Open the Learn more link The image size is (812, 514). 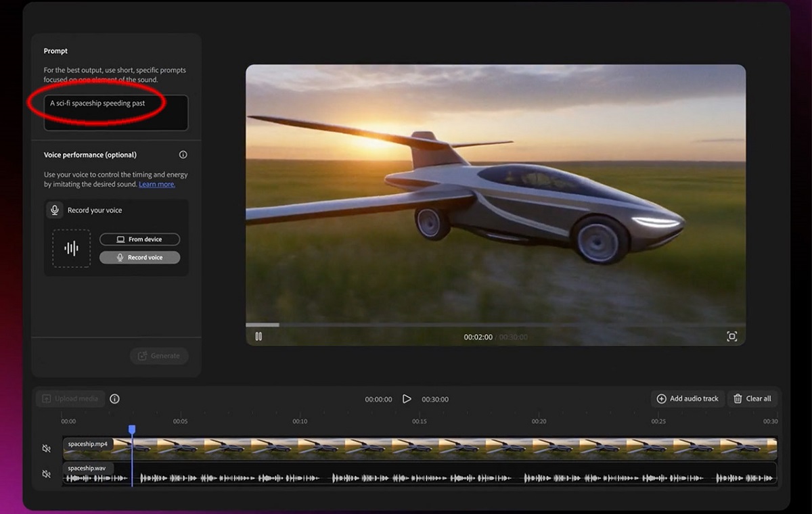157,184
